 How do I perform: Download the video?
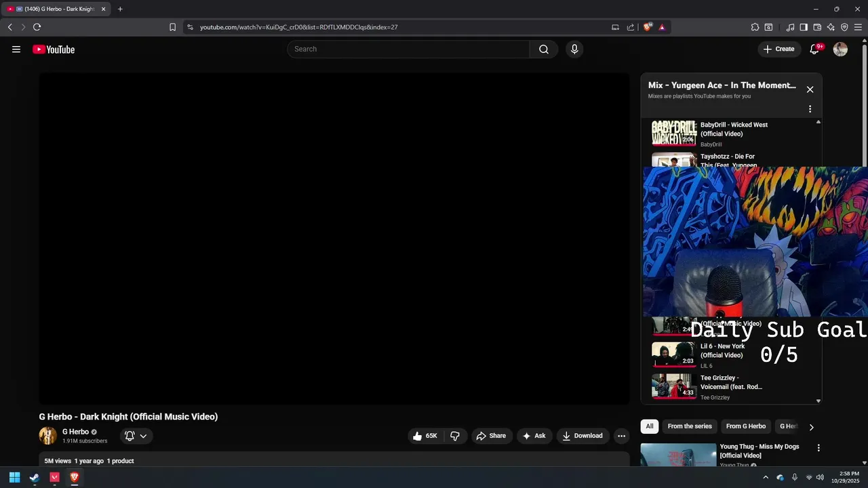pos(582,436)
